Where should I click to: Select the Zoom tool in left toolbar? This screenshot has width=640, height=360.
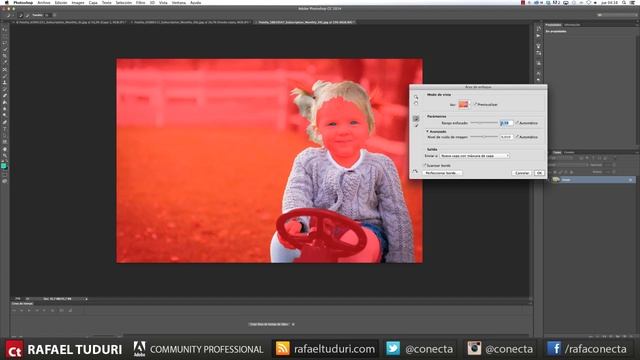[4, 155]
